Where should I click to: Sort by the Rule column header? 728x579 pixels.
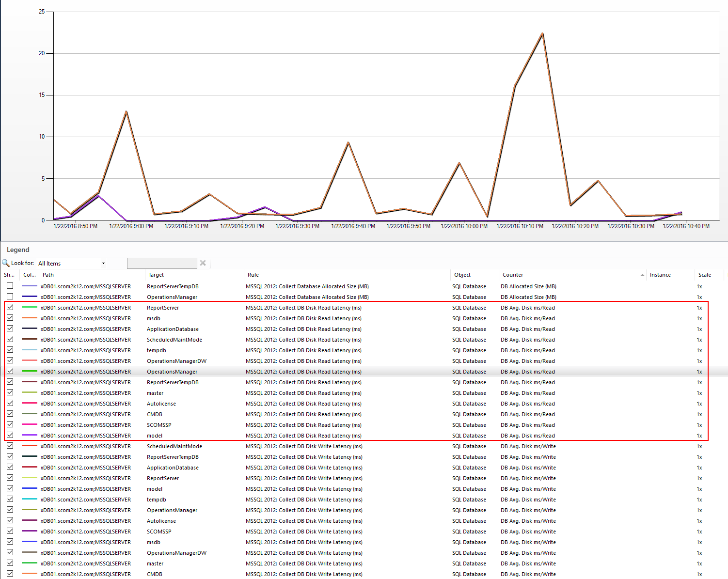pyautogui.click(x=253, y=275)
